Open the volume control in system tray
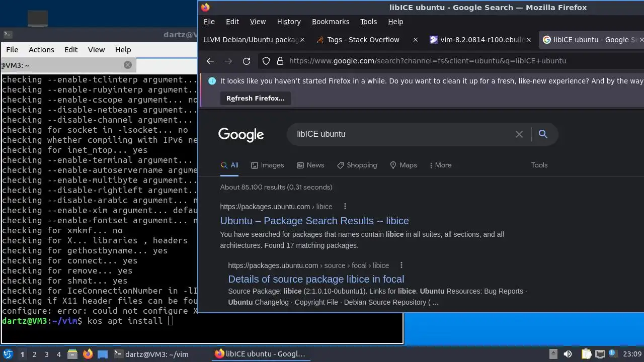 click(568, 354)
